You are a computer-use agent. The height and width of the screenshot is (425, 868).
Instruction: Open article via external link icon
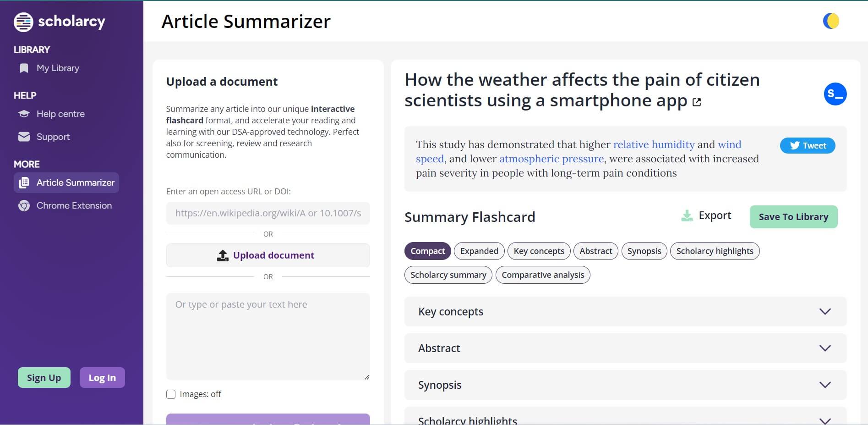pyautogui.click(x=697, y=102)
